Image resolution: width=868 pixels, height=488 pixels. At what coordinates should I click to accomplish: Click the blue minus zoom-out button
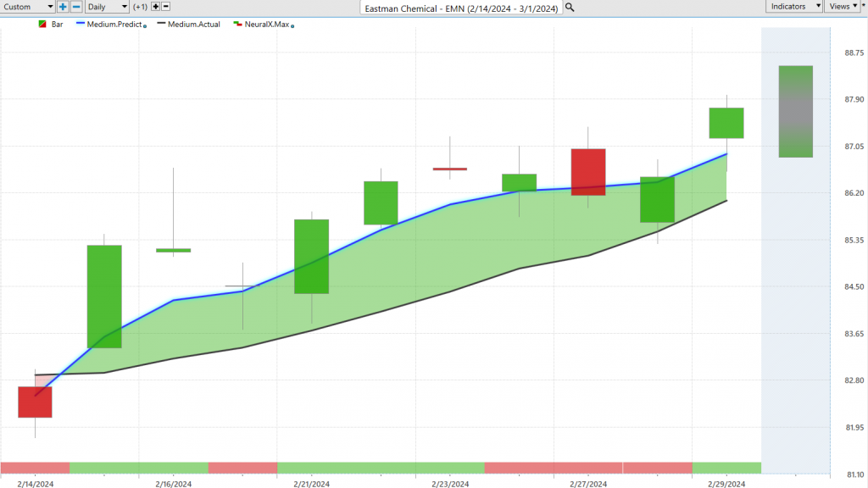76,7
